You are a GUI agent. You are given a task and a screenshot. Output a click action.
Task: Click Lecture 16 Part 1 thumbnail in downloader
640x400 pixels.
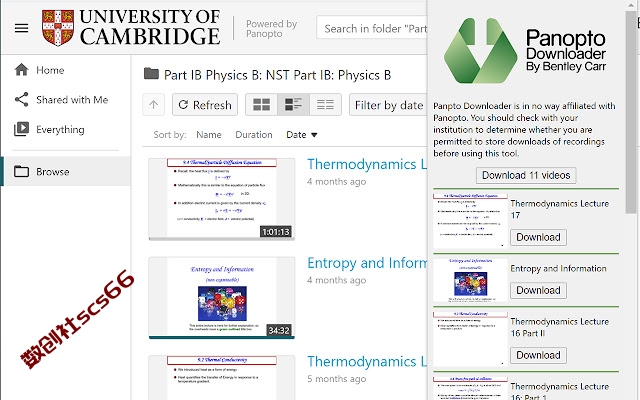click(x=470, y=388)
